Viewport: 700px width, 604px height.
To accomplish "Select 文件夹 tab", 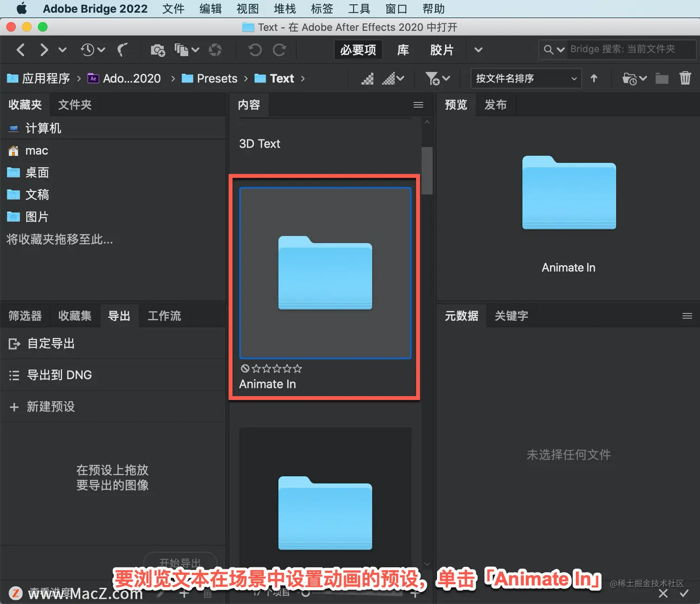I will click(x=75, y=105).
